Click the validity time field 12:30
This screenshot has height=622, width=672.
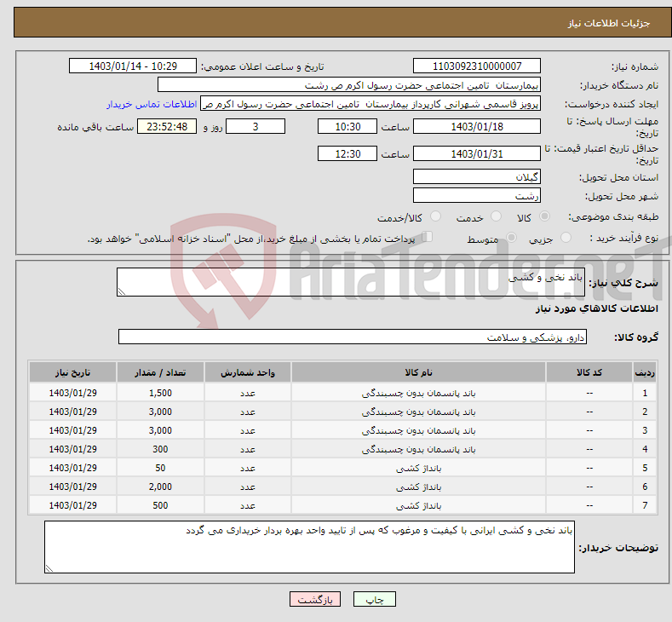click(x=347, y=153)
